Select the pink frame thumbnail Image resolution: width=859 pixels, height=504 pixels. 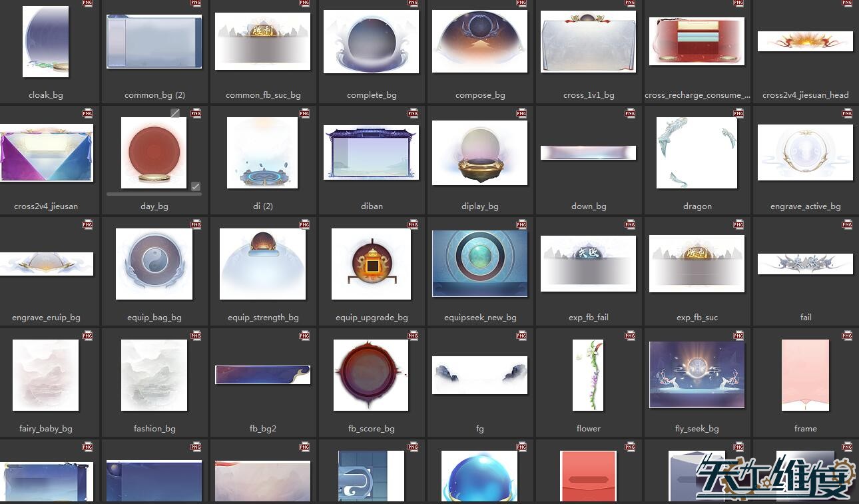coord(805,375)
